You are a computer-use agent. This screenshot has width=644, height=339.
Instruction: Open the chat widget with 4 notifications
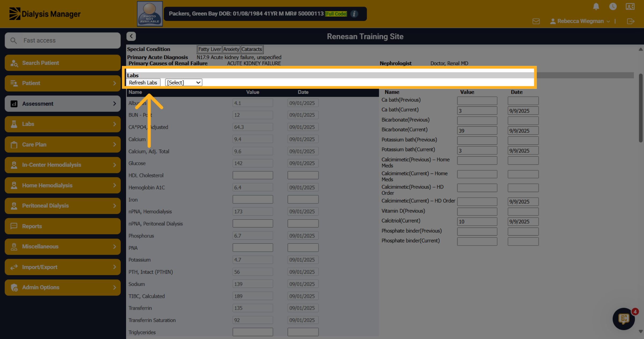coord(624,319)
